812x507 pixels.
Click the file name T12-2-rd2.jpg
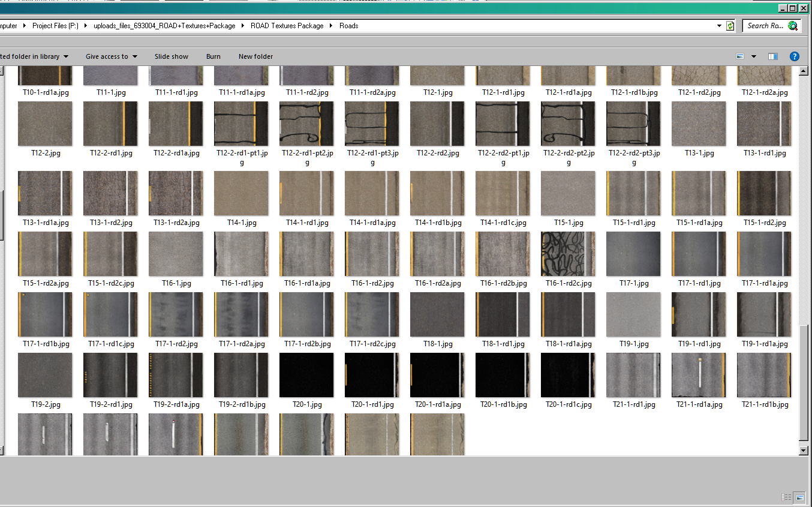(x=438, y=154)
